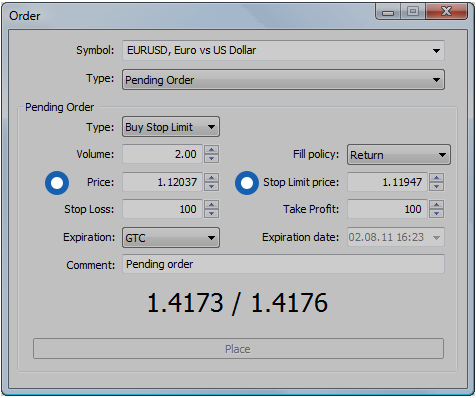Increase Stop Limit price with up arrow
This screenshot has height=398, width=476.
[x=437, y=177]
